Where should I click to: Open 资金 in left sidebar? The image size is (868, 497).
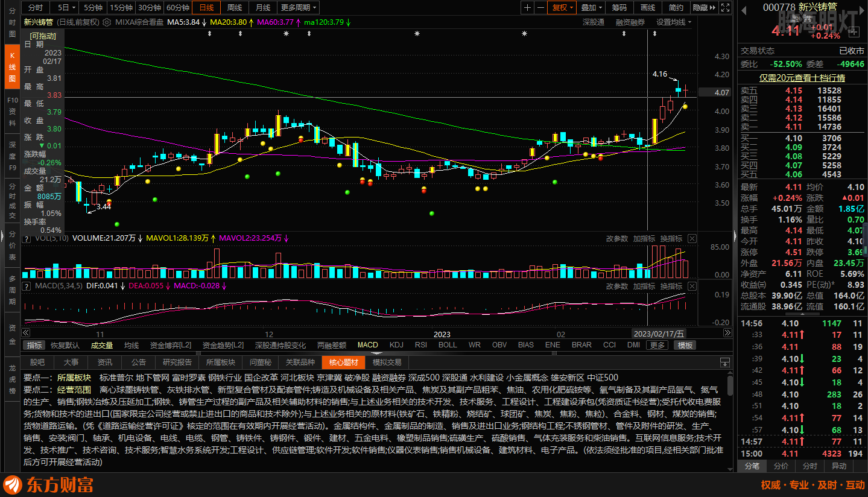pyautogui.click(x=11, y=335)
